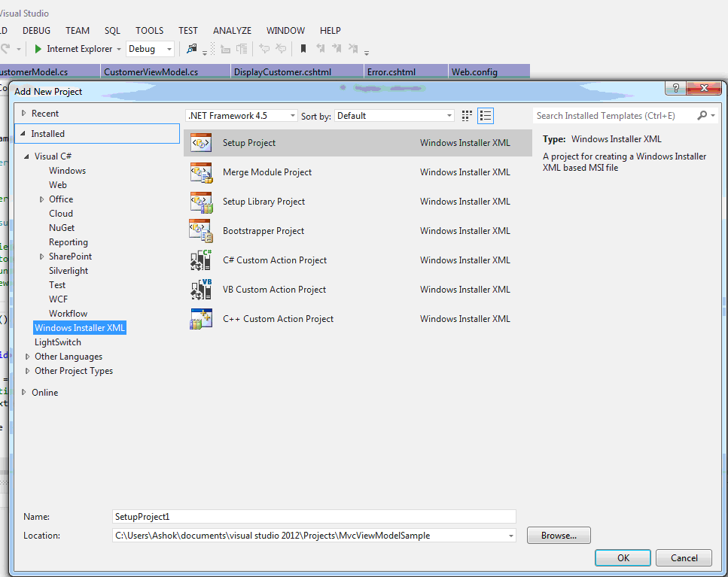Select the Setup Project template icon

pos(201,142)
